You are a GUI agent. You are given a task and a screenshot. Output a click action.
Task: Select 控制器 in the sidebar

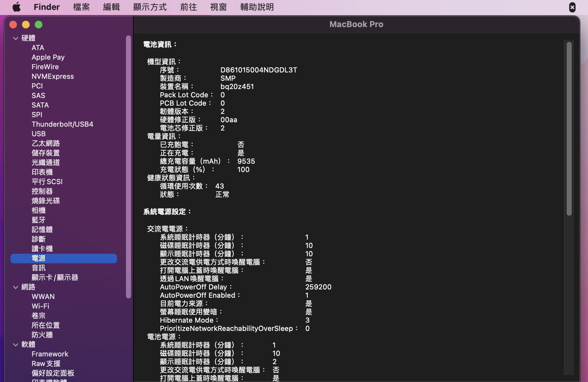click(x=42, y=191)
